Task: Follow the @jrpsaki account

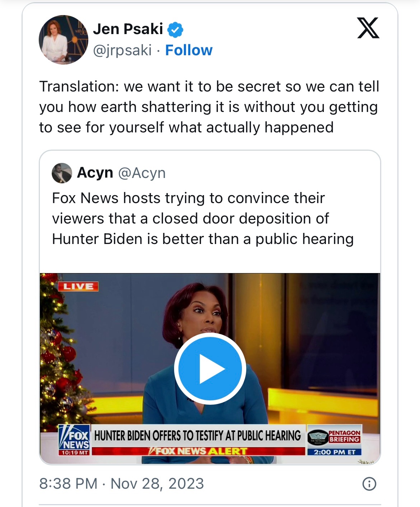Action: [188, 50]
